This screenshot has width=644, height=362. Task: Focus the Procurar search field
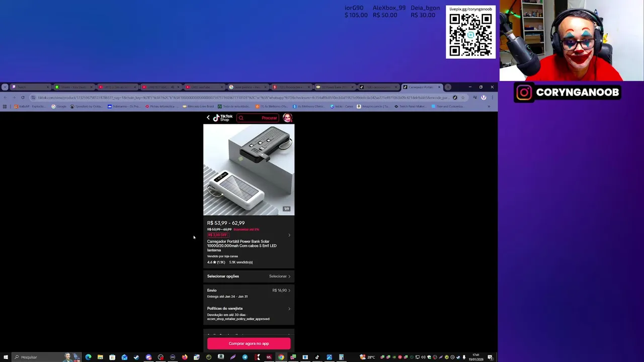(257, 118)
